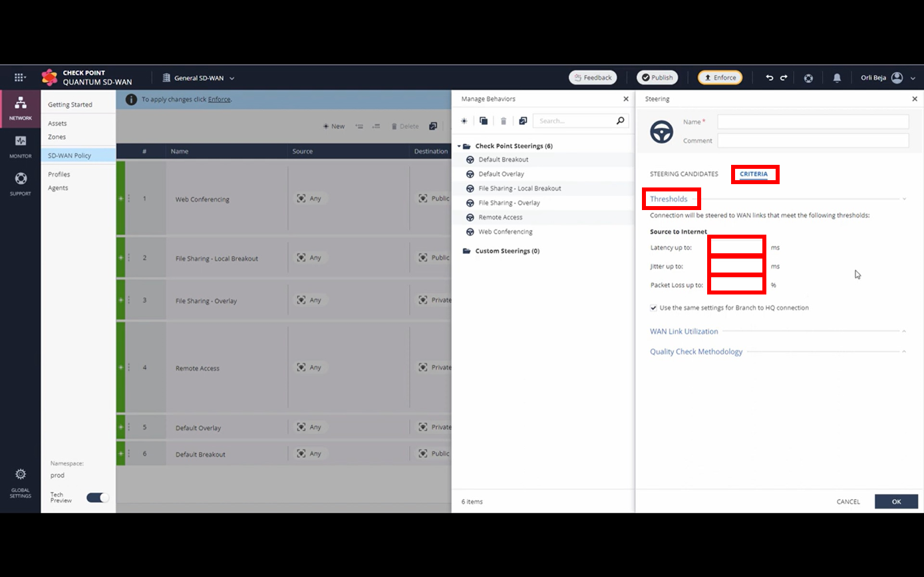
Task: Click the redo arrow in top bar
Action: pos(784,78)
